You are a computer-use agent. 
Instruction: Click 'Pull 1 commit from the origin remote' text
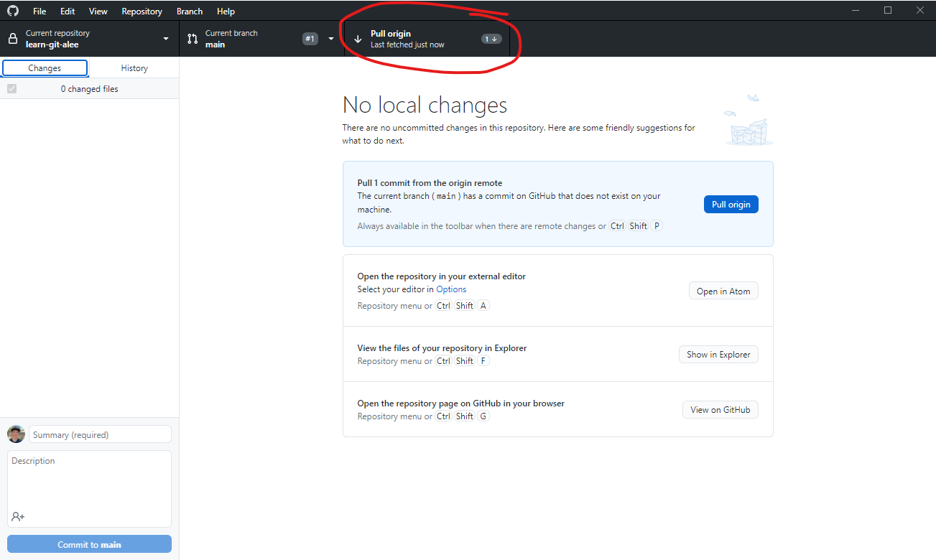tap(430, 183)
